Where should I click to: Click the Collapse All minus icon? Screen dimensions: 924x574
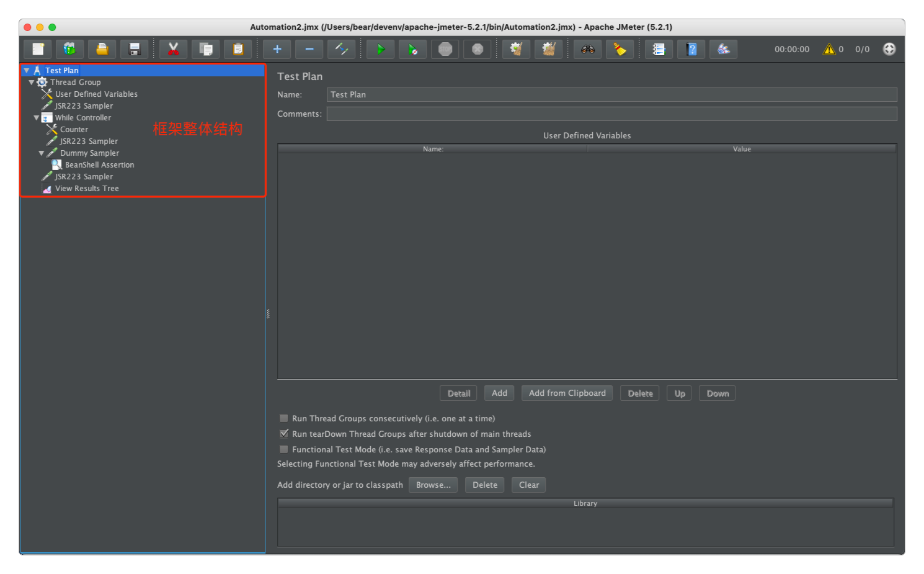click(x=309, y=49)
